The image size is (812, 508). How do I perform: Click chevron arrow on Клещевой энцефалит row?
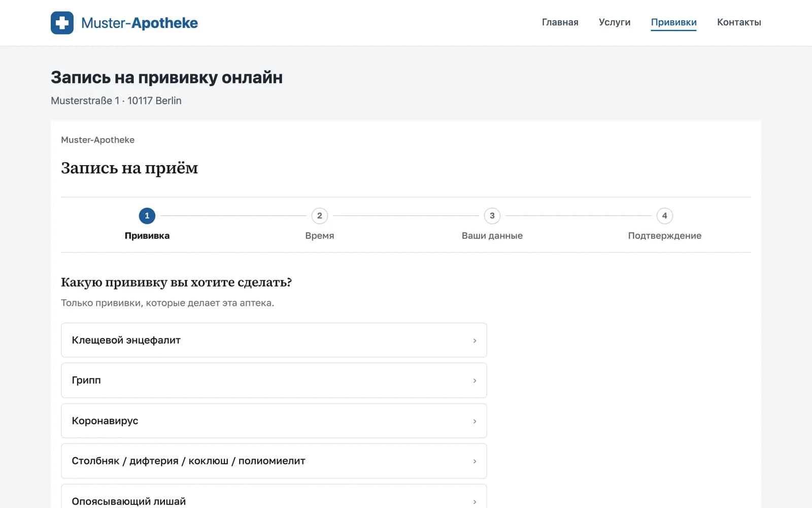coord(475,340)
